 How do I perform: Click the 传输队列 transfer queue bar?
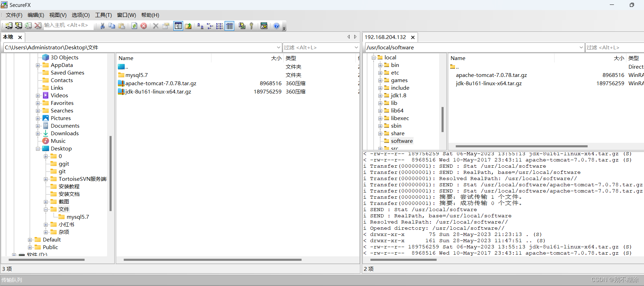(322, 280)
